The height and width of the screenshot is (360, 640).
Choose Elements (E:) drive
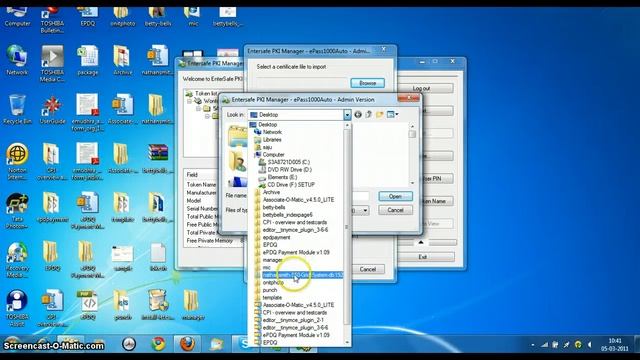[x=282, y=177]
